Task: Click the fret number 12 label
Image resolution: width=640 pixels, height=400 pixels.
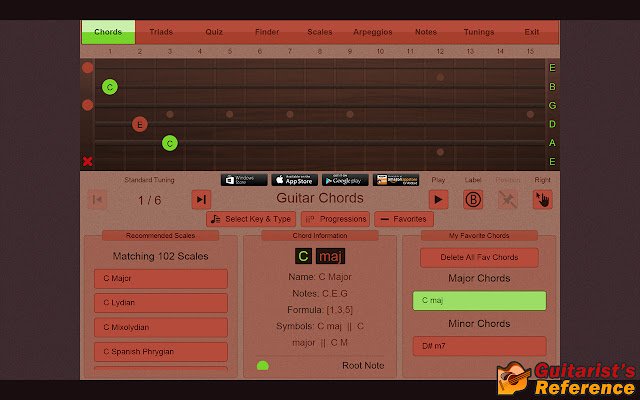Action: tap(440, 51)
